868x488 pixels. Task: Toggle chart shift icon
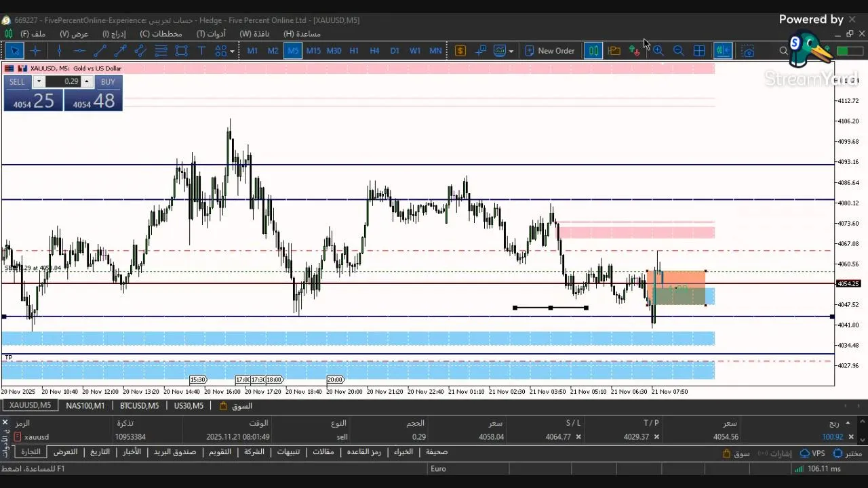(723, 51)
